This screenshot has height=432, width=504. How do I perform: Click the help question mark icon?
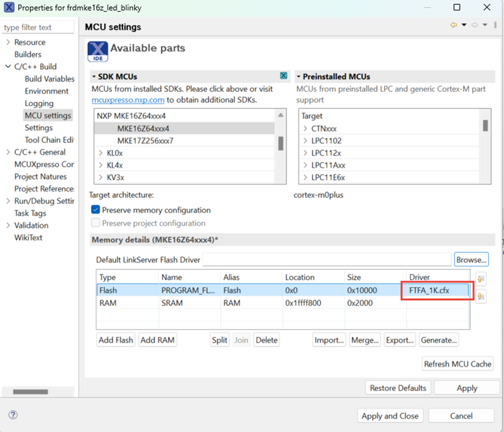coord(13,415)
